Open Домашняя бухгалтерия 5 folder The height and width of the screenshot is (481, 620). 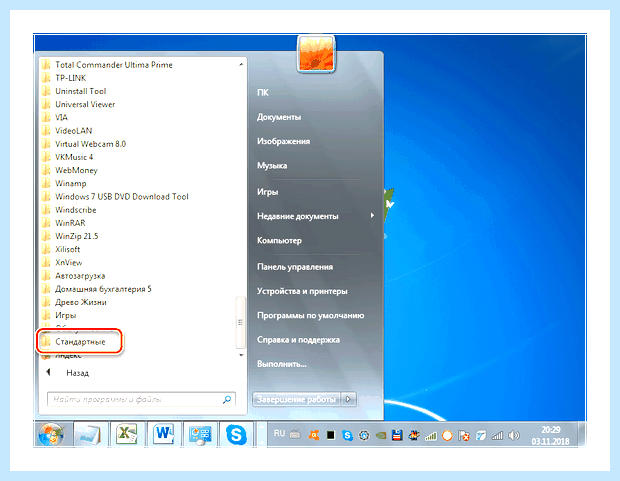point(103,289)
